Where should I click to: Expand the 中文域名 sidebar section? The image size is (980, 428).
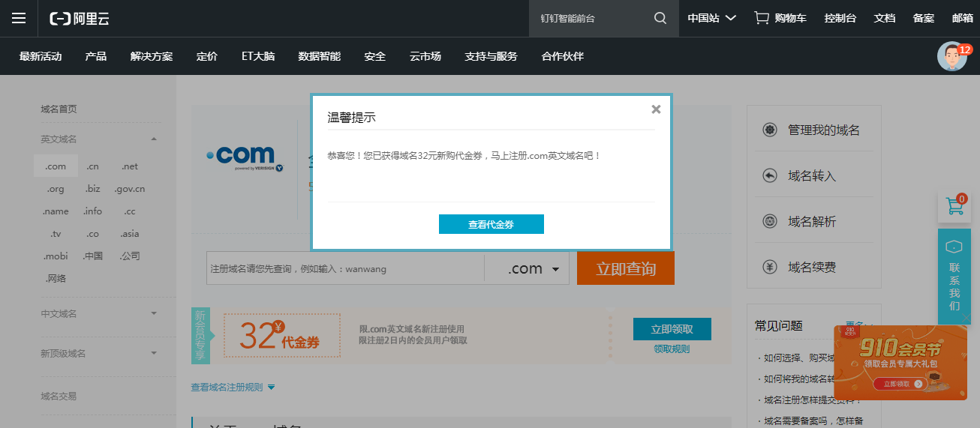[153, 313]
